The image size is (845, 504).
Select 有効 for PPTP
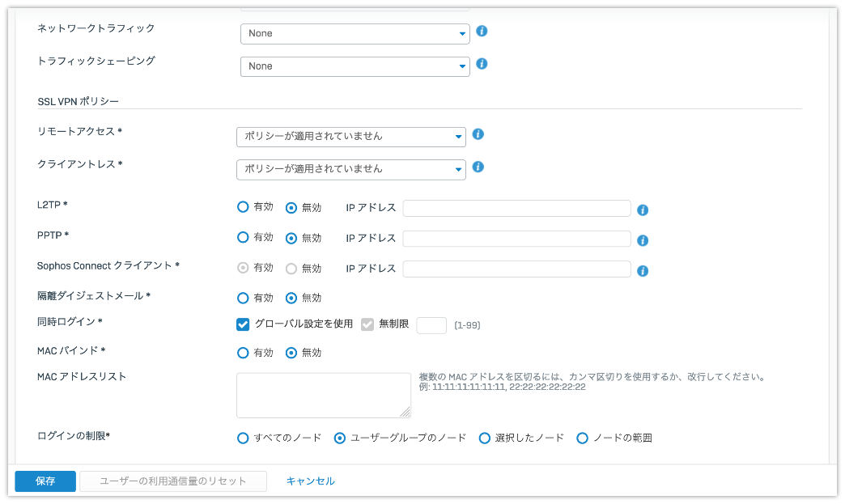(x=243, y=238)
